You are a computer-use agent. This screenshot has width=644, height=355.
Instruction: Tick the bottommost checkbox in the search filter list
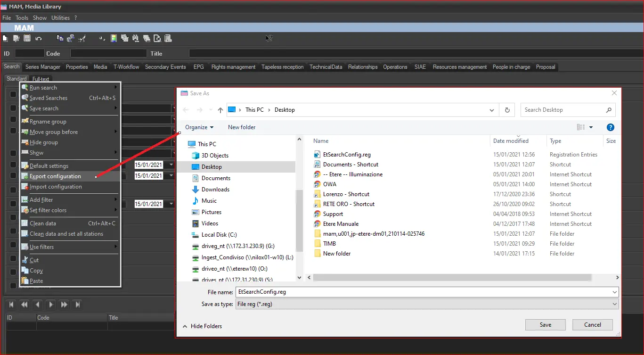[13, 286]
